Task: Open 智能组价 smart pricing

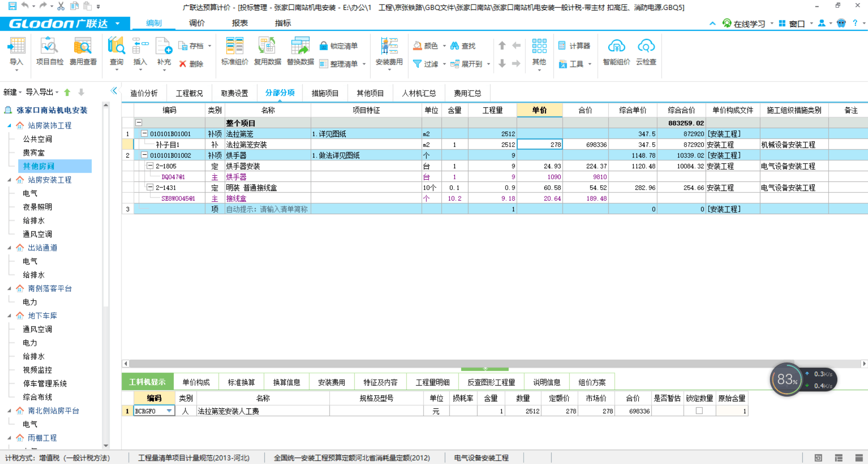Action: tap(616, 53)
